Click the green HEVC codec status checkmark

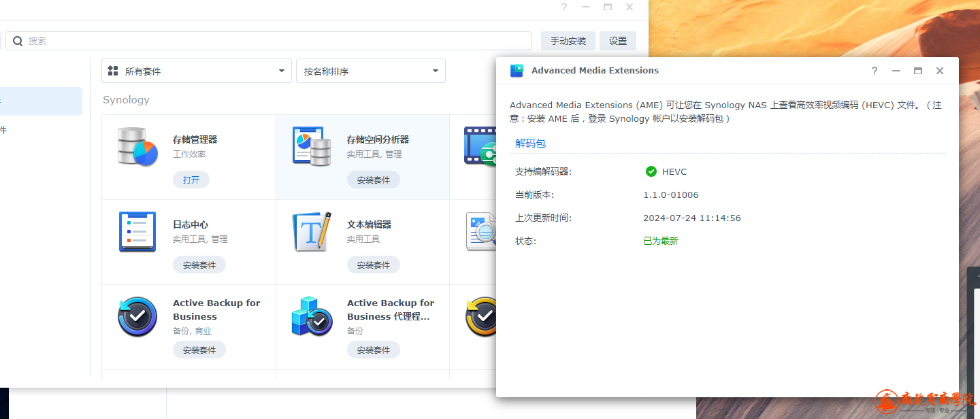(651, 171)
